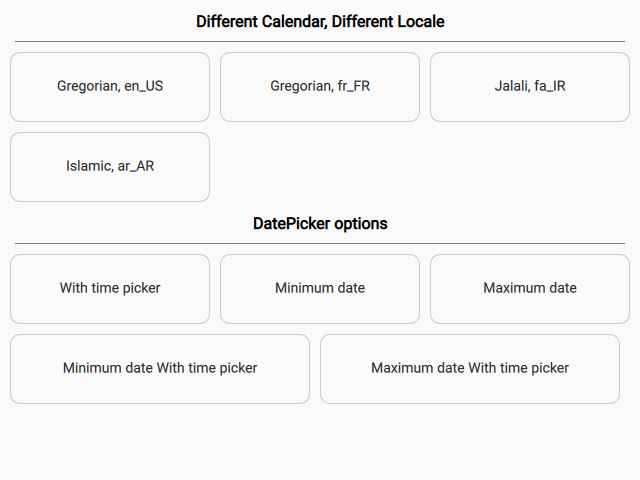This screenshot has width=640, height=480.
Task: Try the date picker with minimum date
Action: [320, 289]
